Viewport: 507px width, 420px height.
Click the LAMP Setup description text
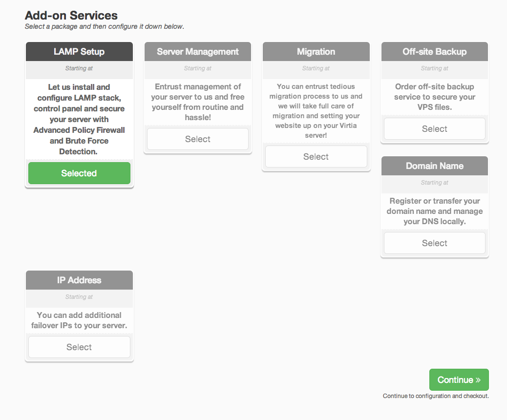point(79,119)
